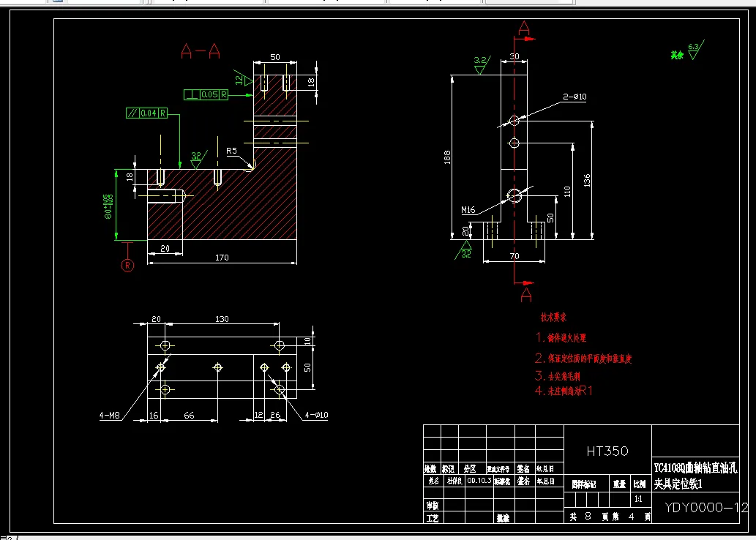Click the date 09.10.3 in title block
Screen dimensions: 756x540
coord(479,481)
